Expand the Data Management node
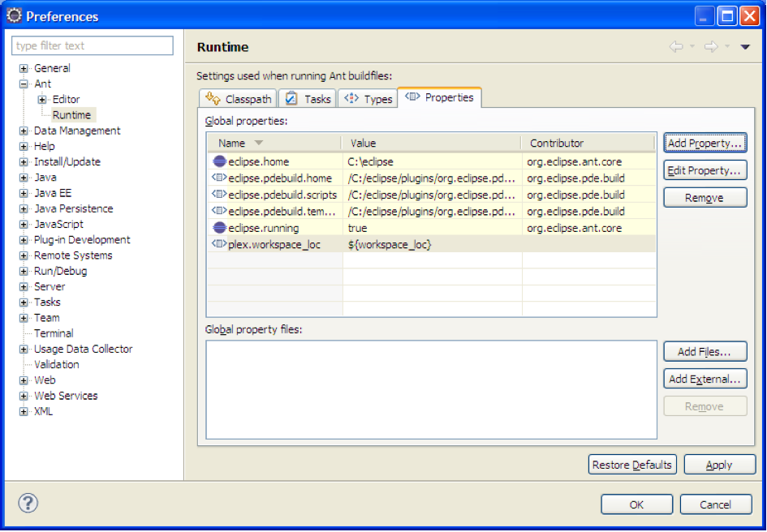Viewport: 767px width, 532px height. [x=24, y=131]
